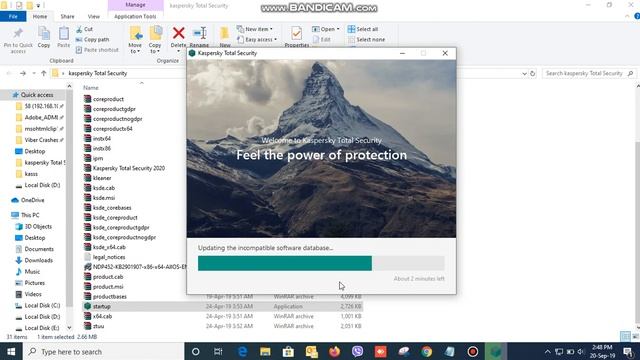Open OneDrive in navigation pane
The width and height of the screenshot is (640, 360).
click(x=32, y=200)
